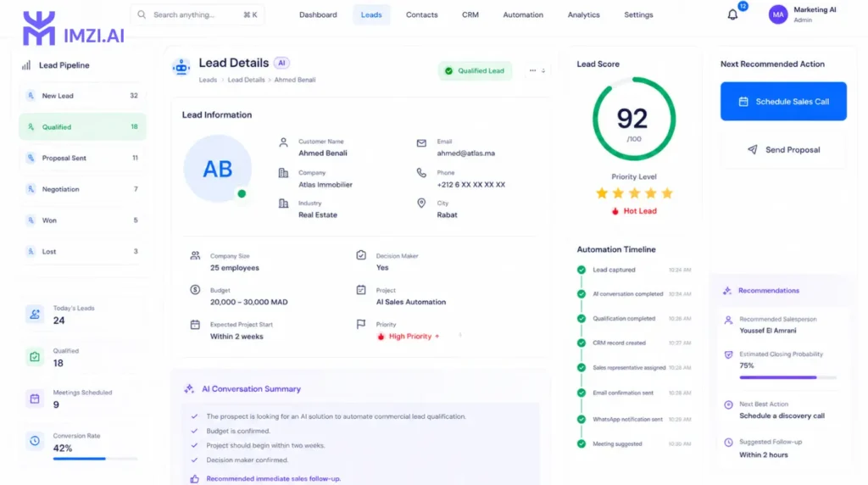This screenshot has width=868, height=485.
Task: Click the dollar icon beside Budget
Action: 195,290
